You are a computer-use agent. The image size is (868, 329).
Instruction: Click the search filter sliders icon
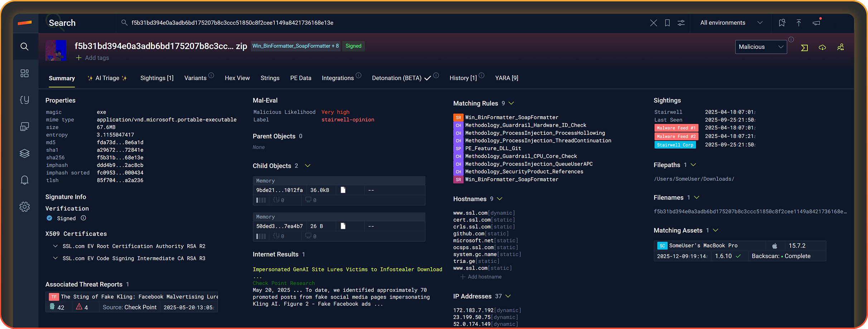click(x=681, y=23)
